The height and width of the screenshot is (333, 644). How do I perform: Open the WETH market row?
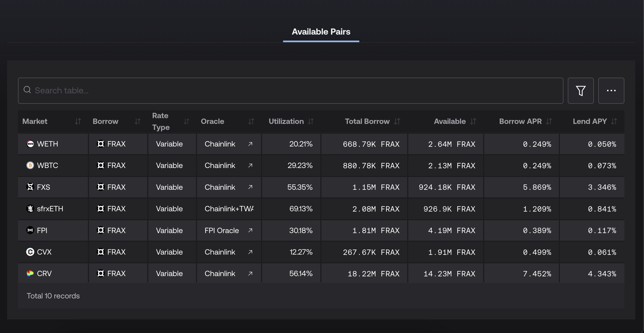point(321,144)
